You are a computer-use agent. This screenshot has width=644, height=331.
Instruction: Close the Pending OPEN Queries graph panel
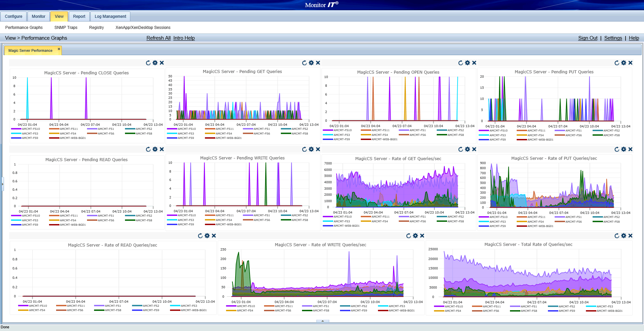tap(474, 63)
